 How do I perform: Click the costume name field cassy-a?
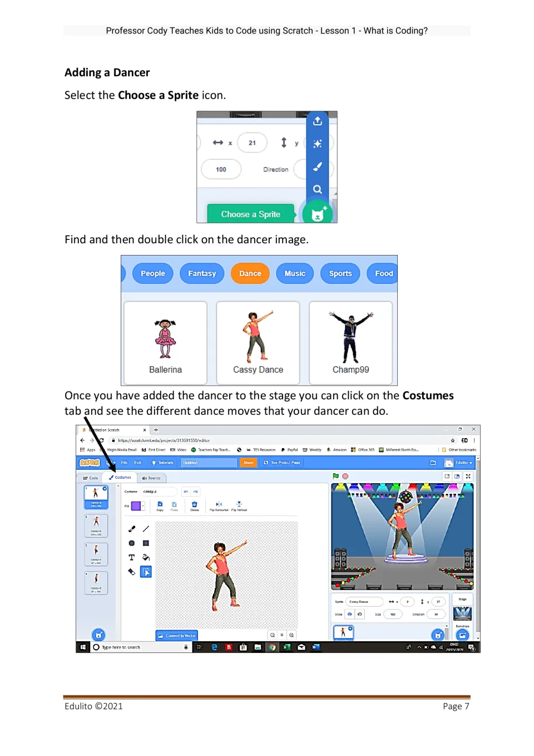159,492
